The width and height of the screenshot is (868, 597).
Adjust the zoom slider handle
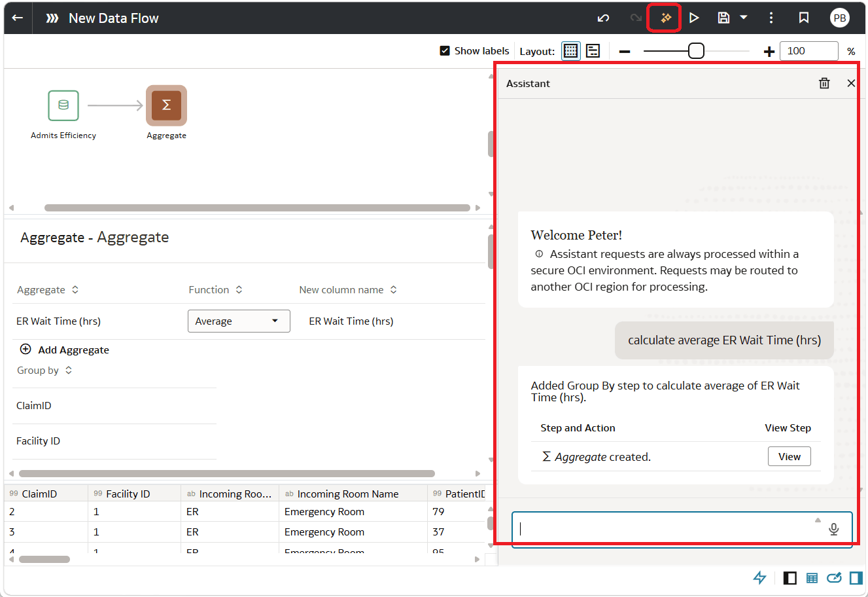pyautogui.click(x=696, y=50)
